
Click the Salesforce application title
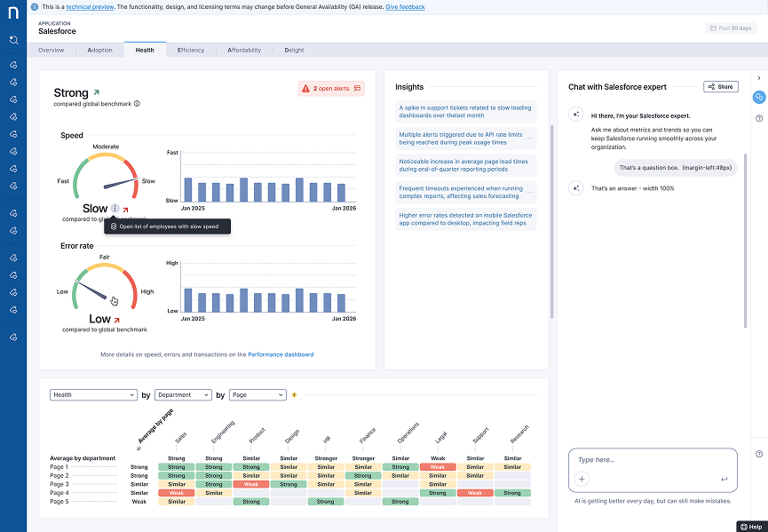pyautogui.click(x=58, y=31)
